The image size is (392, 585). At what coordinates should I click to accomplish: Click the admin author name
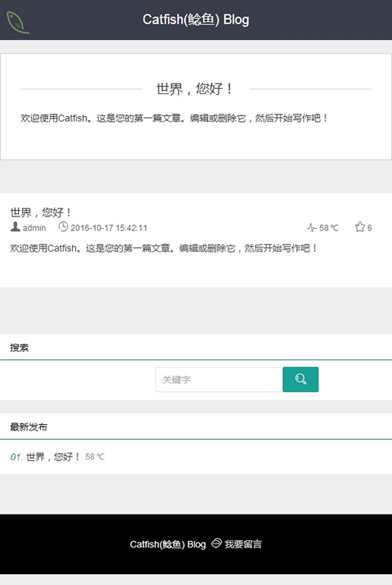34,227
